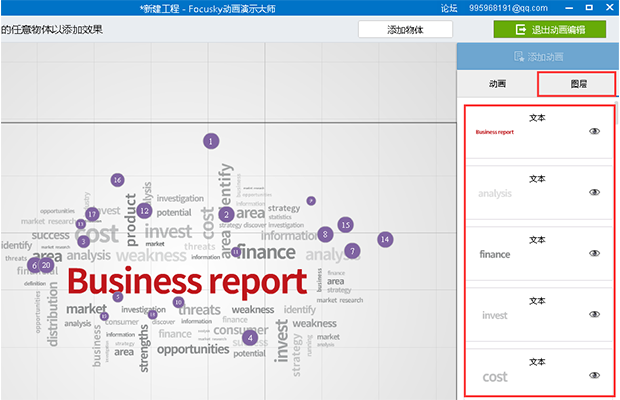This screenshot has height=400, width=620.
Task: Click the 添加动画 button in side panel
Action: [x=538, y=57]
